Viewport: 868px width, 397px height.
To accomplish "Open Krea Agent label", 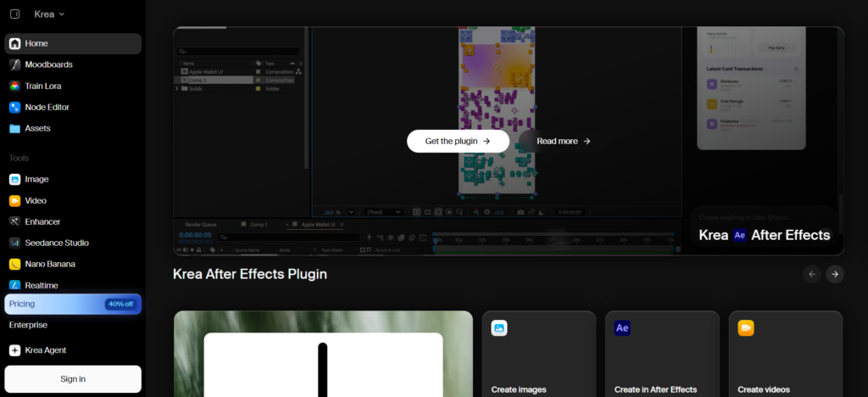I will 46,350.
